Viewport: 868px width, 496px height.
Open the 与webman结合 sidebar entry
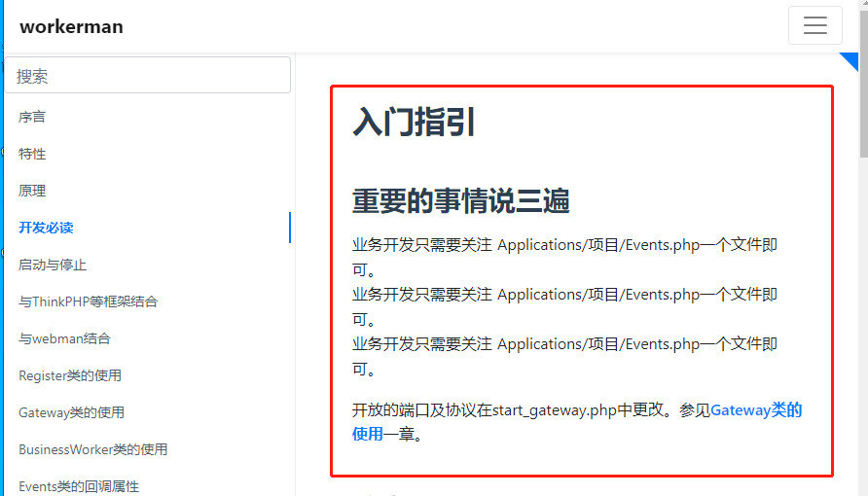coord(64,338)
